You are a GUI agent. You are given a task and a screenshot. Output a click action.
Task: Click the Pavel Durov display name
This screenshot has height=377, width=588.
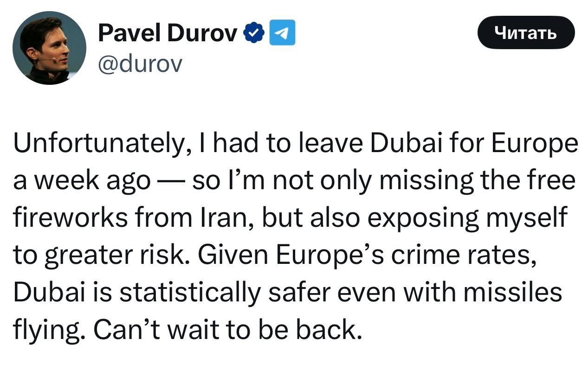coord(168,33)
